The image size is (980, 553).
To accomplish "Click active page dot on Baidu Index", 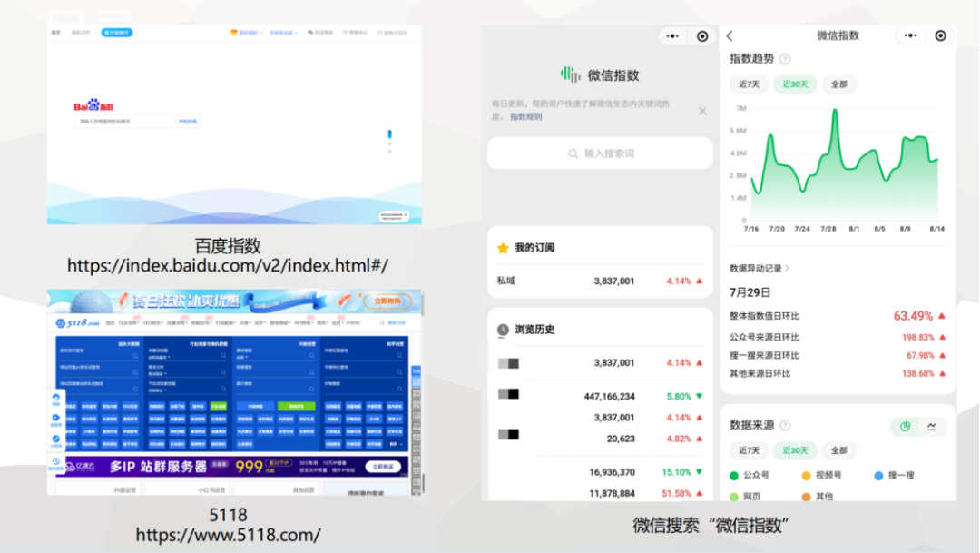I will click(389, 133).
